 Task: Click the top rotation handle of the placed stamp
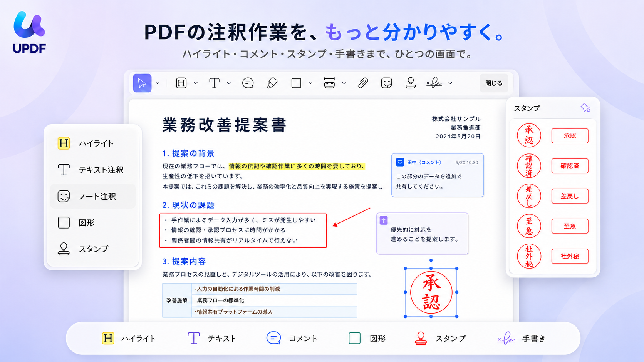[431, 260]
